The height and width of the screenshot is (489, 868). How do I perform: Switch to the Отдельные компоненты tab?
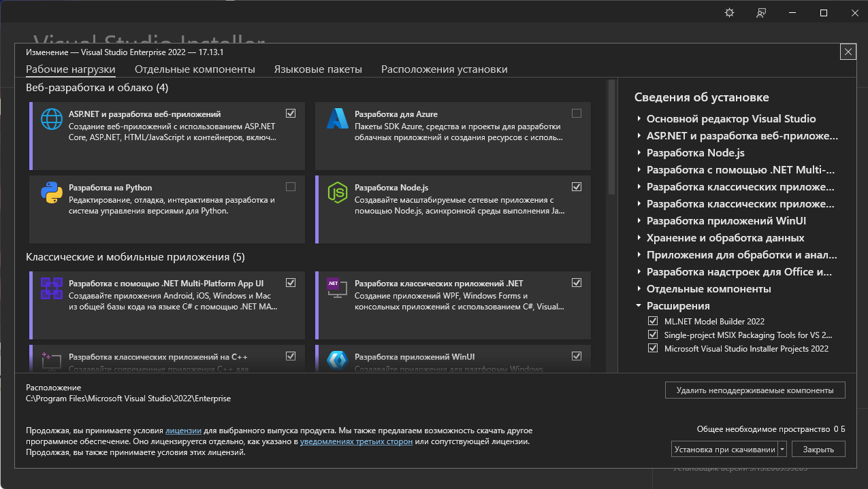pyautogui.click(x=195, y=69)
